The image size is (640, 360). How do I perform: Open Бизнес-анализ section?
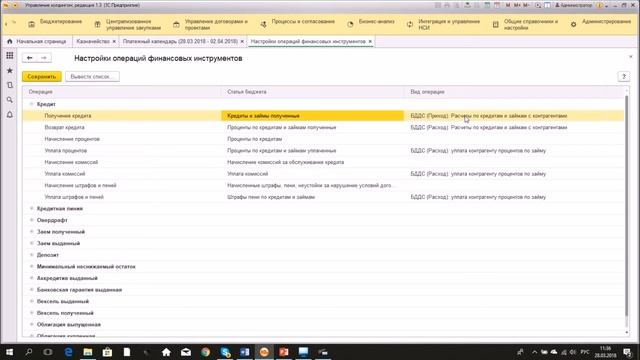click(x=371, y=24)
